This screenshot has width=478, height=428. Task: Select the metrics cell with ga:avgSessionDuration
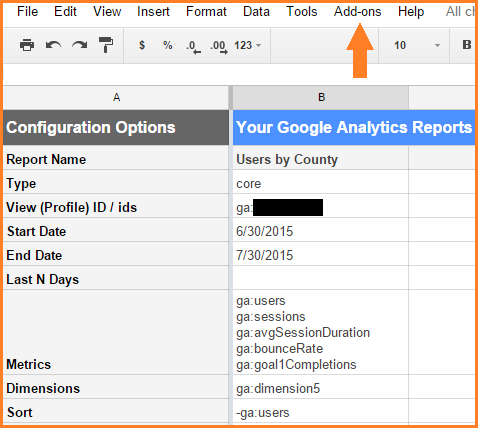tap(321, 332)
